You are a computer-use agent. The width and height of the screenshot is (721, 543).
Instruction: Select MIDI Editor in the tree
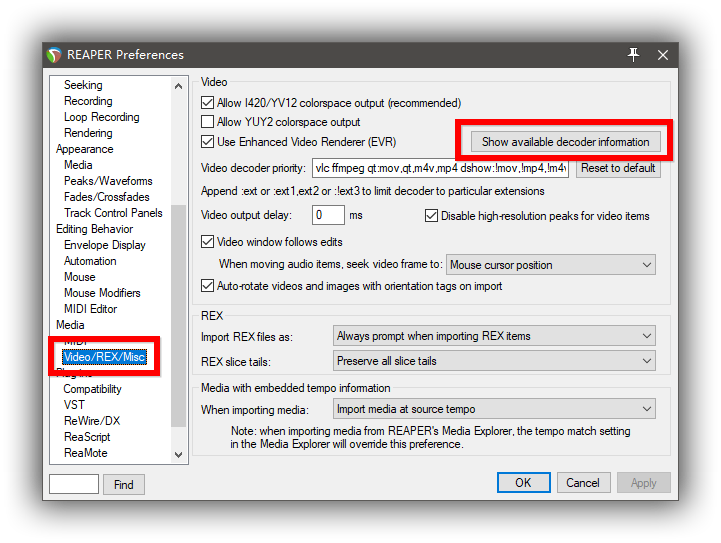coord(90,309)
